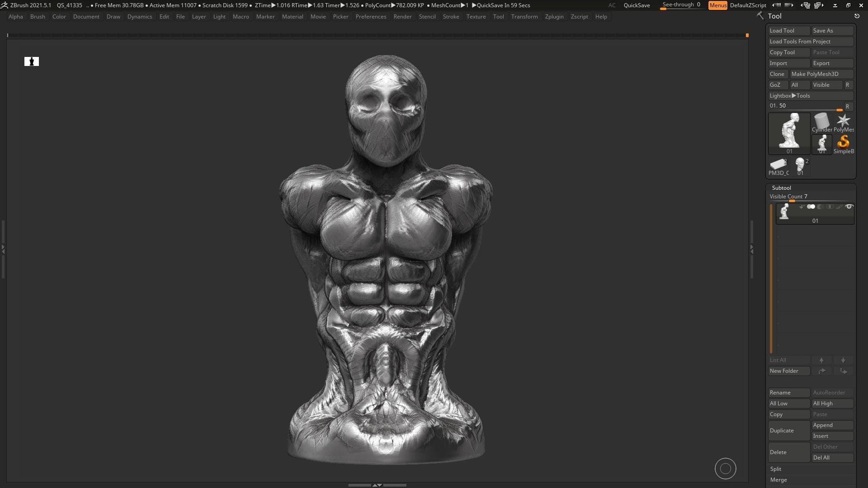Screen dimensions: 868x488
Task: Toggle intersection boolean mode on subtool 01
Action: (x=830, y=206)
